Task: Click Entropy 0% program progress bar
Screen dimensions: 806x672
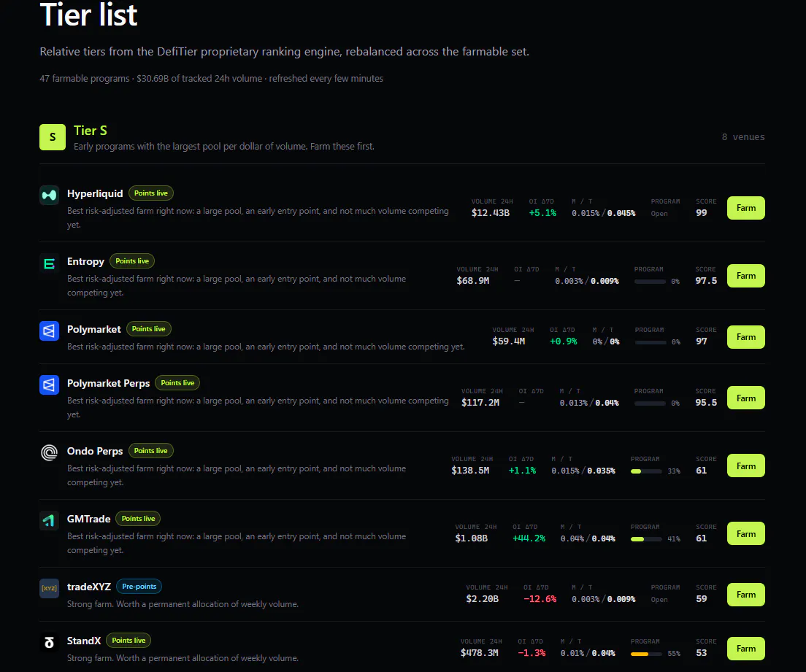Action: coord(650,282)
